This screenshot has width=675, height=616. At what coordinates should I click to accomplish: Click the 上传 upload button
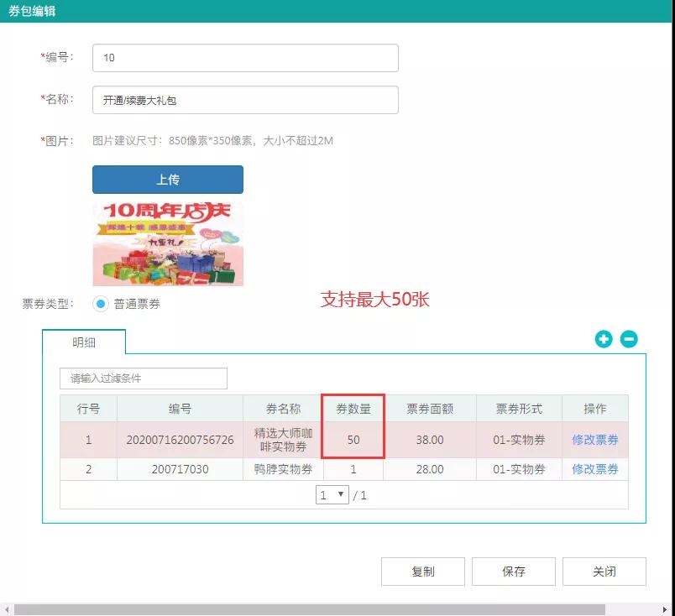click(168, 180)
